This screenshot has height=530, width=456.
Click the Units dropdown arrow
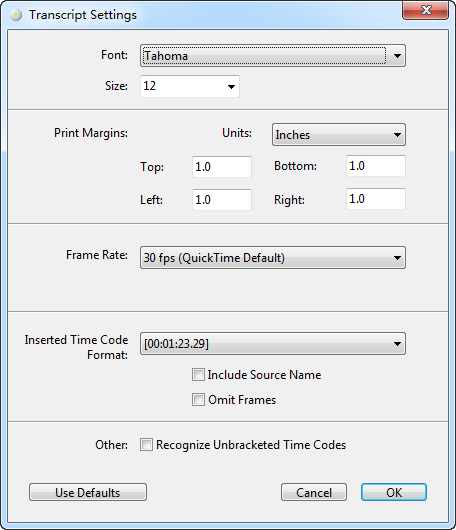[397, 135]
